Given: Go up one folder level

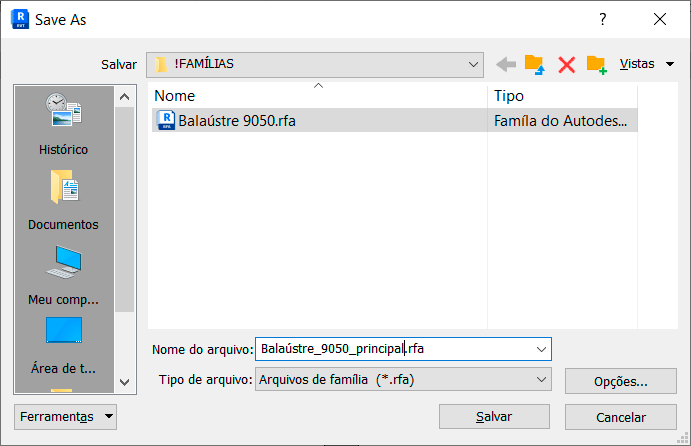Looking at the screenshot, I should click(535, 64).
